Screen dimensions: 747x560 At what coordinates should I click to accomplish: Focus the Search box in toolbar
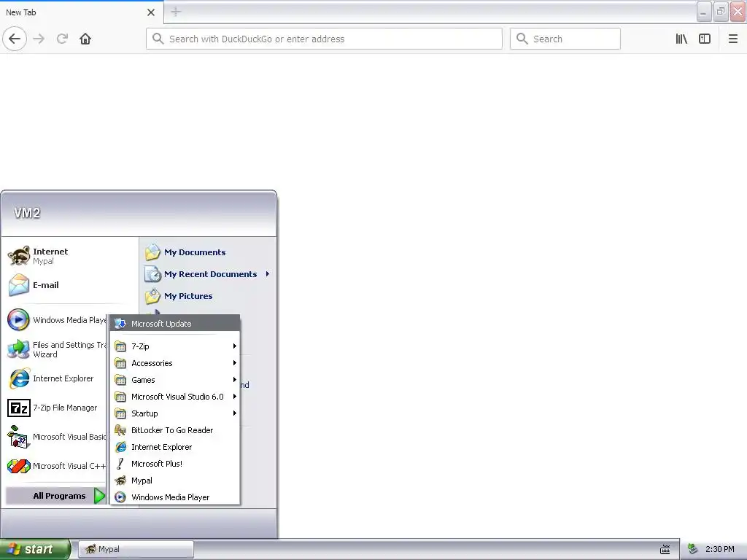click(565, 39)
